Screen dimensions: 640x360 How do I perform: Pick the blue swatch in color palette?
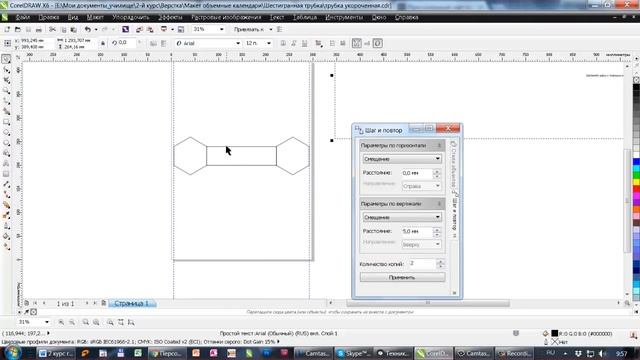tap(636, 162)
